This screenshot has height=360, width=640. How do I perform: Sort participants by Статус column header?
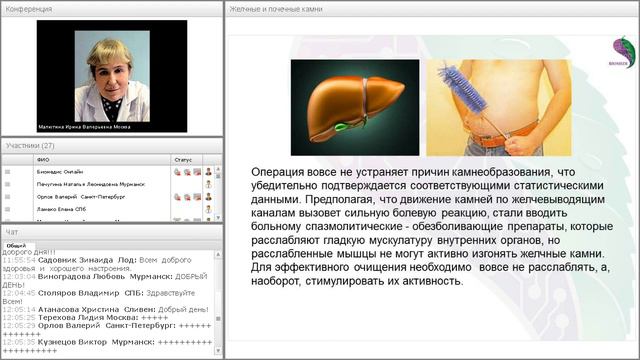click(x=187, y=160)
